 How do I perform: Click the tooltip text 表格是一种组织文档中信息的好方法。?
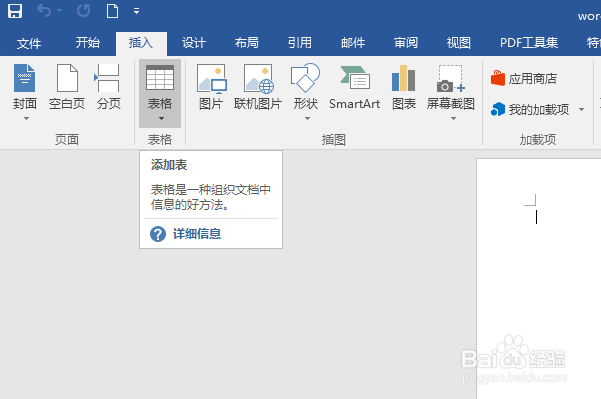(x=211, y=197)
